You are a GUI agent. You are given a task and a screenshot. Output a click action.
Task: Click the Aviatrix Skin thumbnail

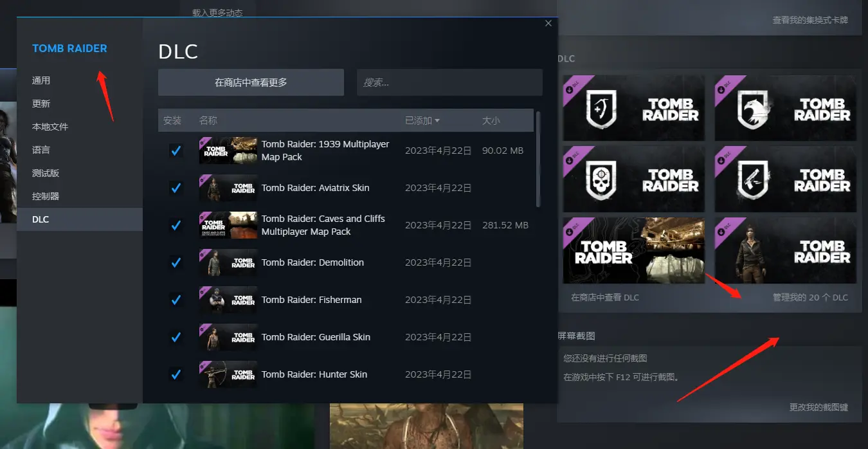click(x=228, y=188)
